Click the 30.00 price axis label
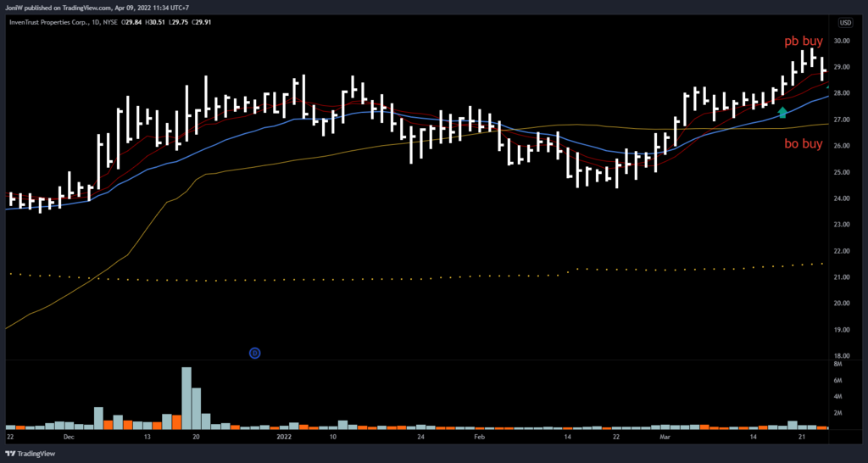Screen dimensions: 868x463 844,41
